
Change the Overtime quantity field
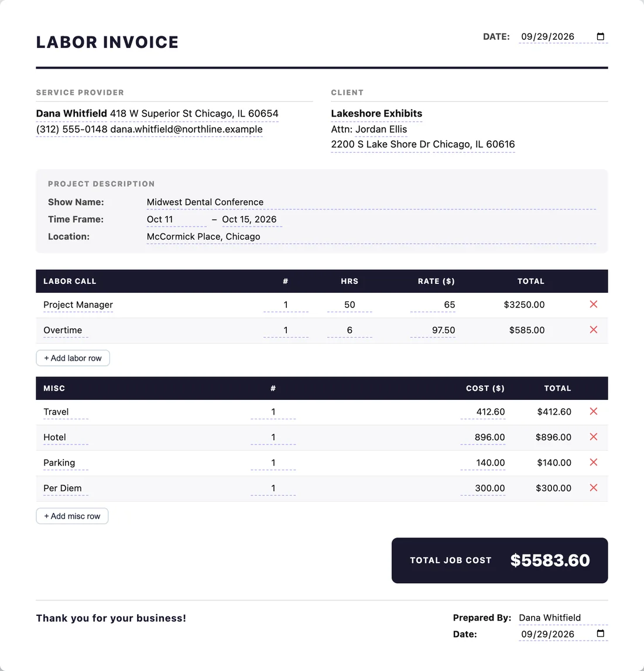click(x=286, y=330)
